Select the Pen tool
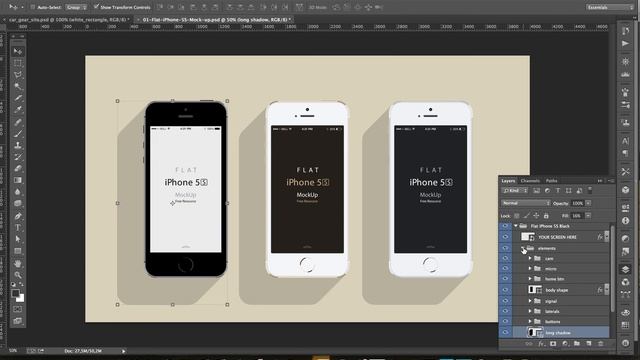 (x=18, y=216)
